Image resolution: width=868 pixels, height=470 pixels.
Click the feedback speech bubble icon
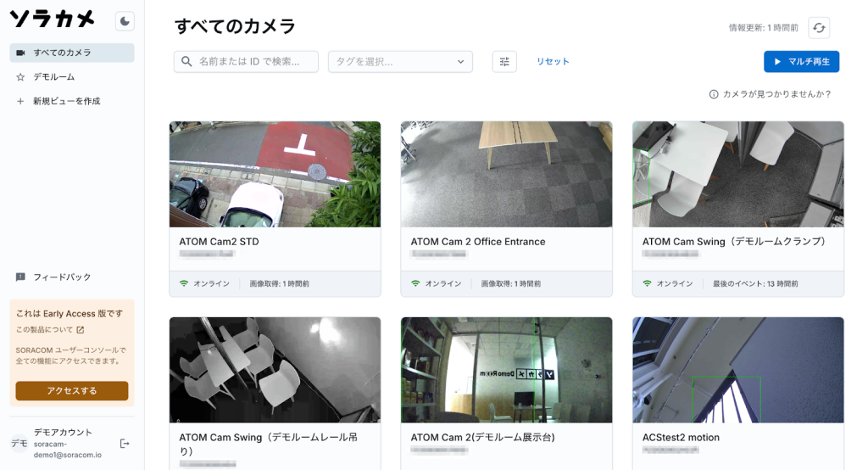tap(20, 277)
